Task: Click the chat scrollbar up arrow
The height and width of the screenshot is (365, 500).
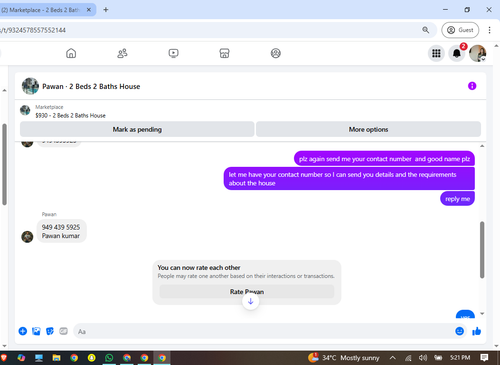Action: pos(482,146)
